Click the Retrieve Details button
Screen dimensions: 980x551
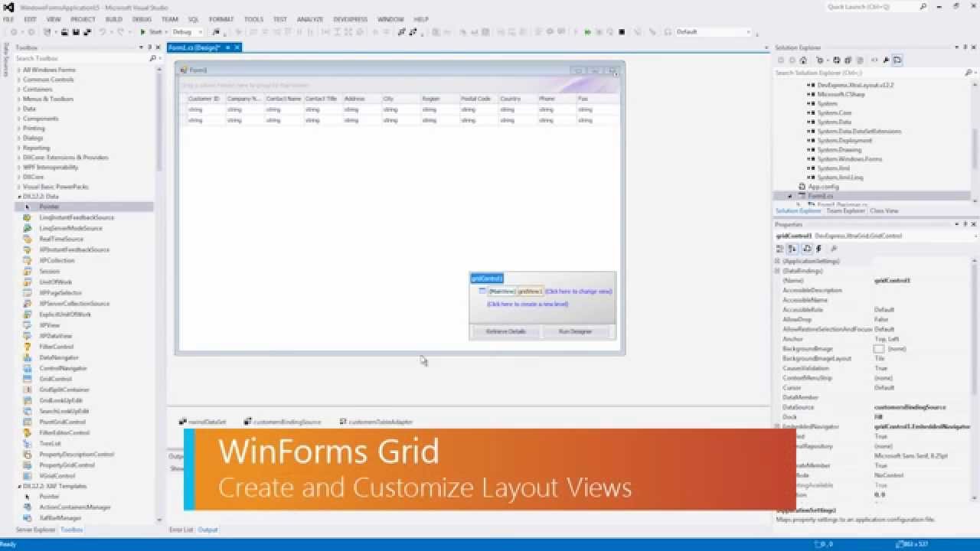click(x=506, y=331)
